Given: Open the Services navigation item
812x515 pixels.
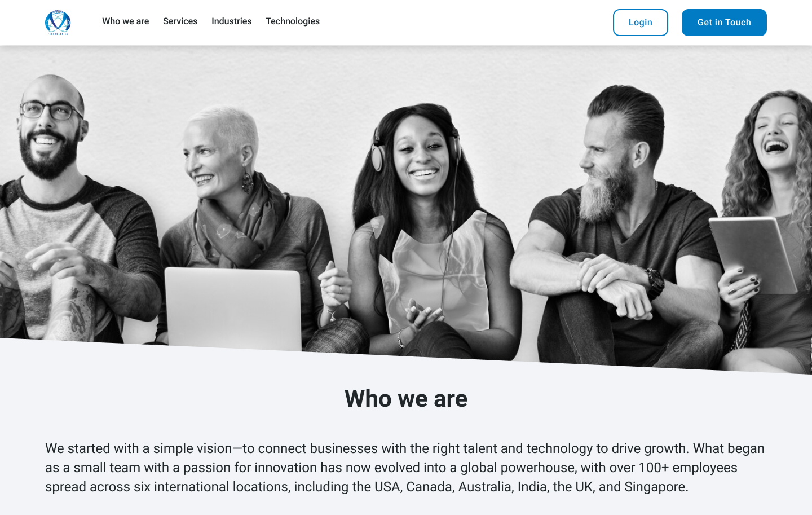Looking at the screenshot, I should [x=180, y=21].
